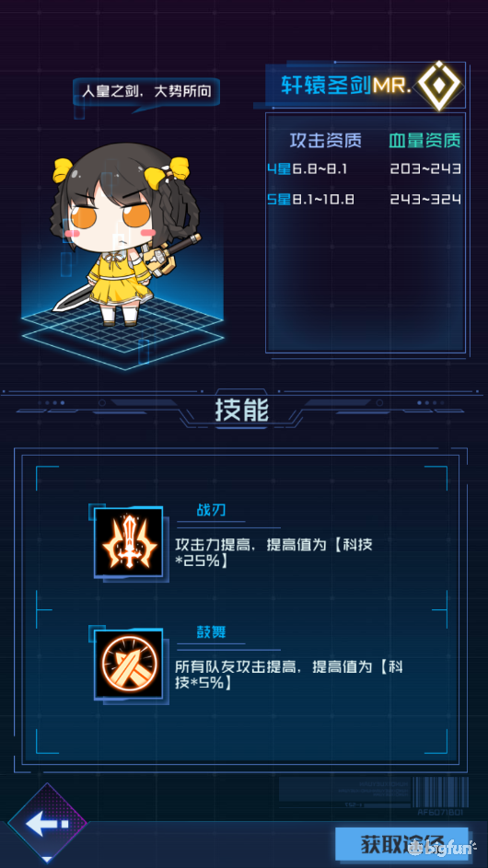Click the 战刃 skill name label

click(x=211, y=510)
